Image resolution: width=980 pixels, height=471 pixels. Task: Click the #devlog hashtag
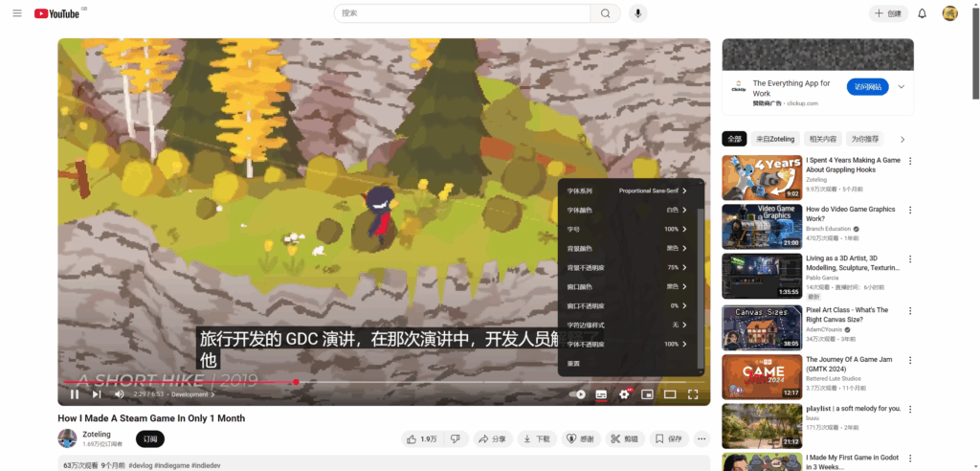(140, 466)
